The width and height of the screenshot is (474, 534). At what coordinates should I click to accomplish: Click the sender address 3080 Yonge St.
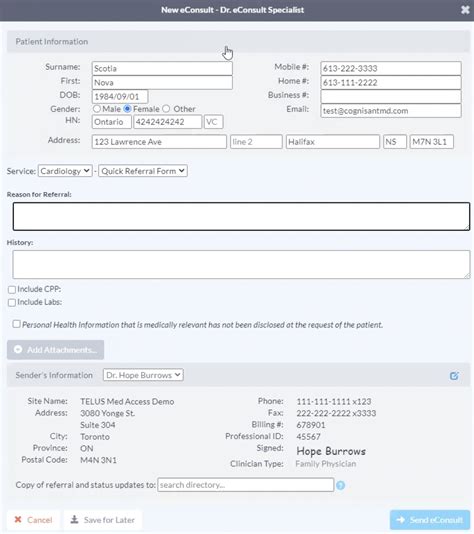pos(108,413)
